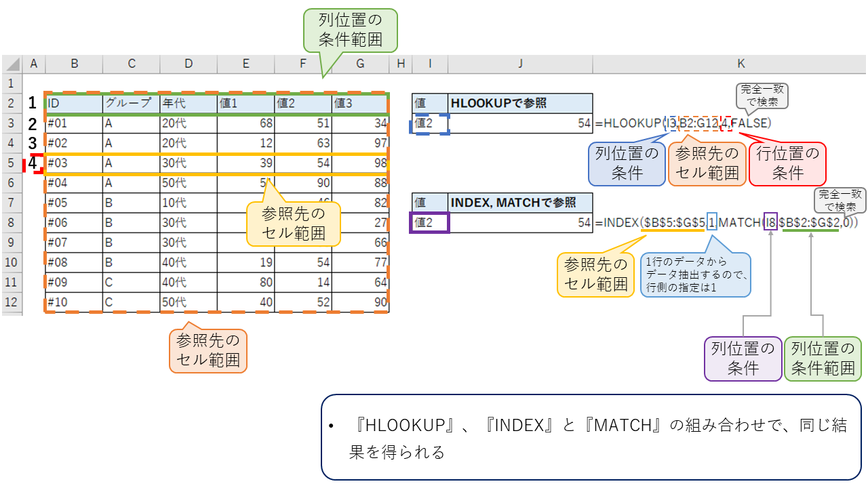Click group B cell in row #06

pos(132,222)
